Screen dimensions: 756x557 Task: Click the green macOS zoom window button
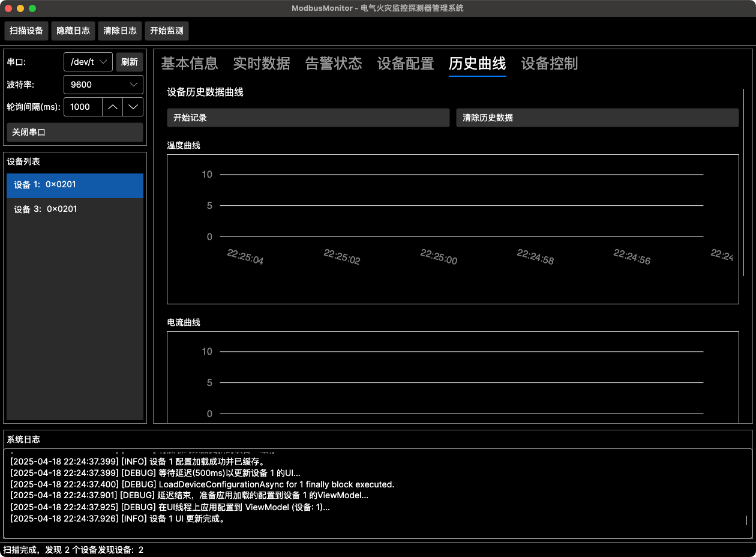point(32,8)
